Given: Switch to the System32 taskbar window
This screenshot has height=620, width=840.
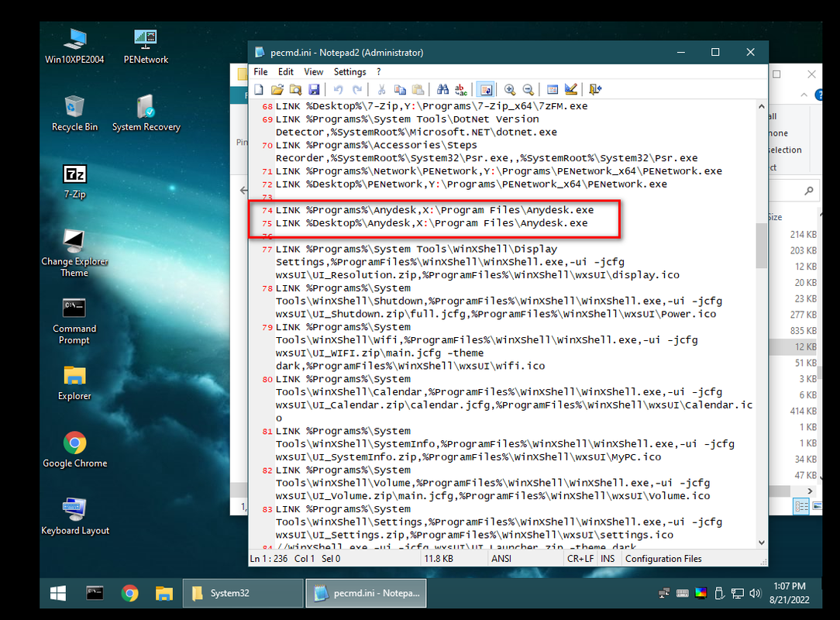Looking at the screenshot, I should [x=243, y=593].
